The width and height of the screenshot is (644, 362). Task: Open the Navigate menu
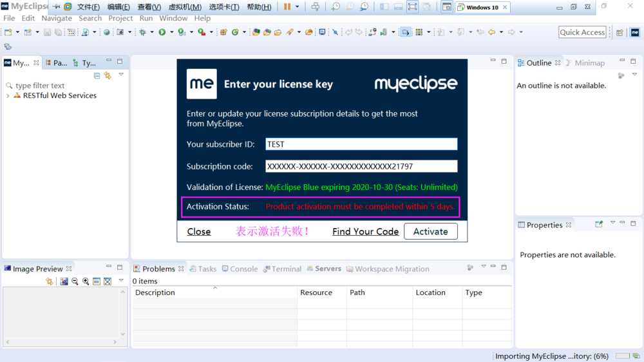(57, 18)
